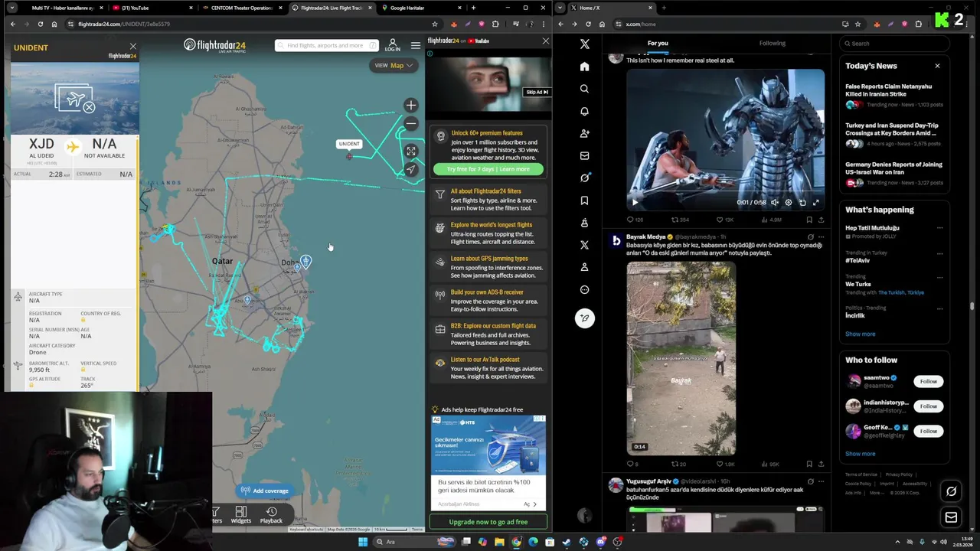980x551 pixels.
Task: Close the flightradar24 YouTube side panel
Action: [545, 41]
